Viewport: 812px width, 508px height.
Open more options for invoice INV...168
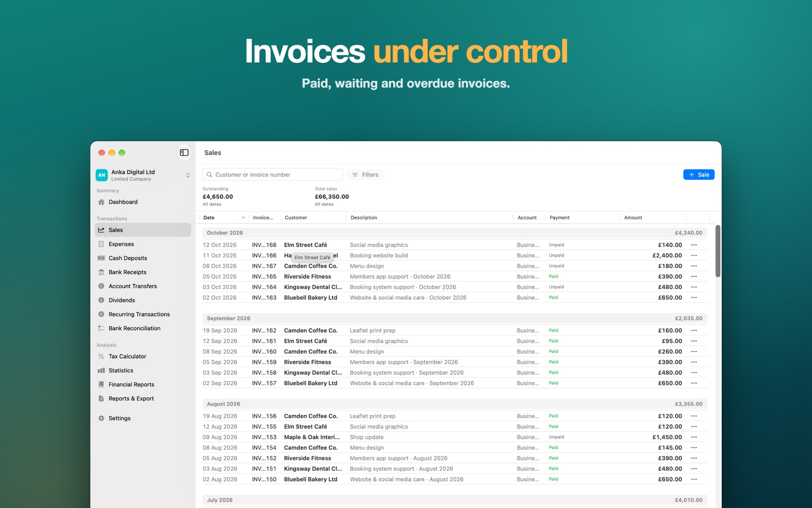[694, 245]
